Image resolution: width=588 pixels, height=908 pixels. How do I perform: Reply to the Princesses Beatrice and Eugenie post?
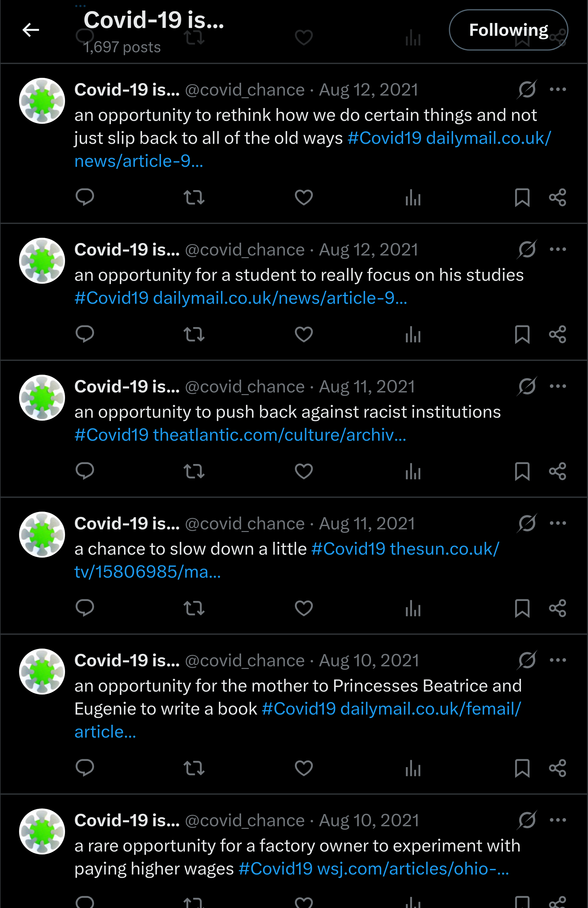pyautogui.click(x=85, y=768)
